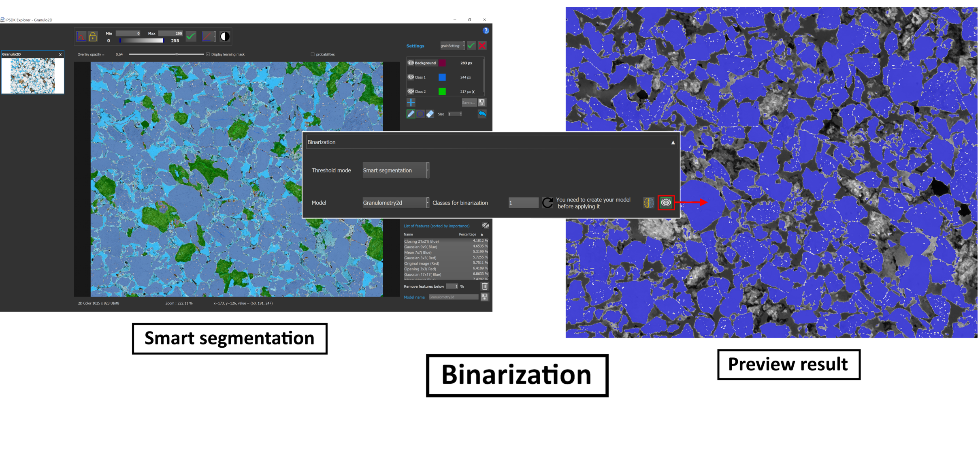Select the Class 2 row label
Image resolution: width=980 pixels, height=466 pixels.
point(420,92)
